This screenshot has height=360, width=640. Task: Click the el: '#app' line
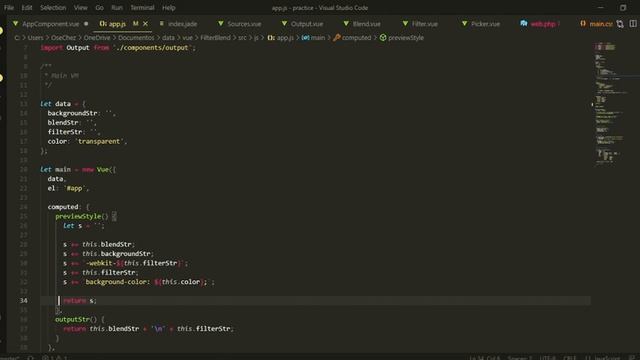68,189
